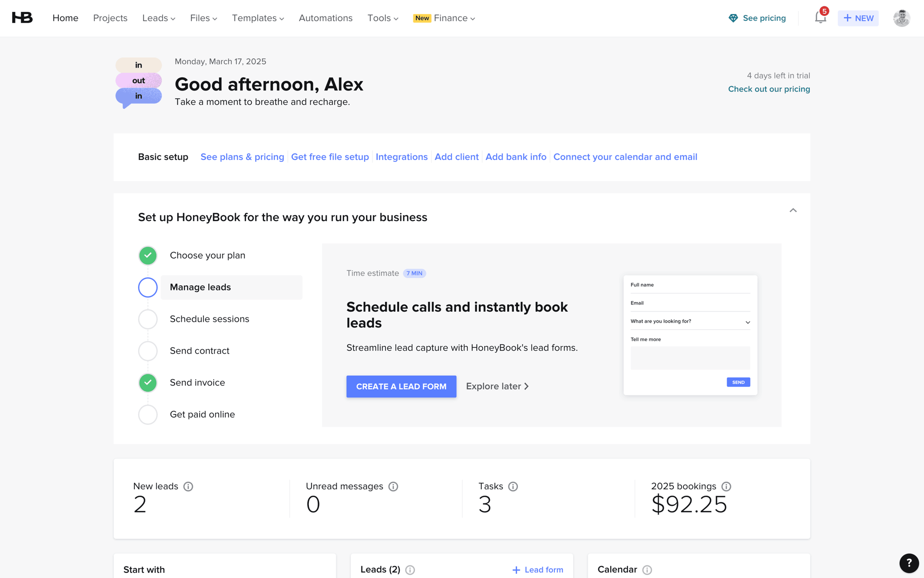Screen dimensions: 924x578
Task: Open the Integrations setup link
Action: (x=401, y=157)
